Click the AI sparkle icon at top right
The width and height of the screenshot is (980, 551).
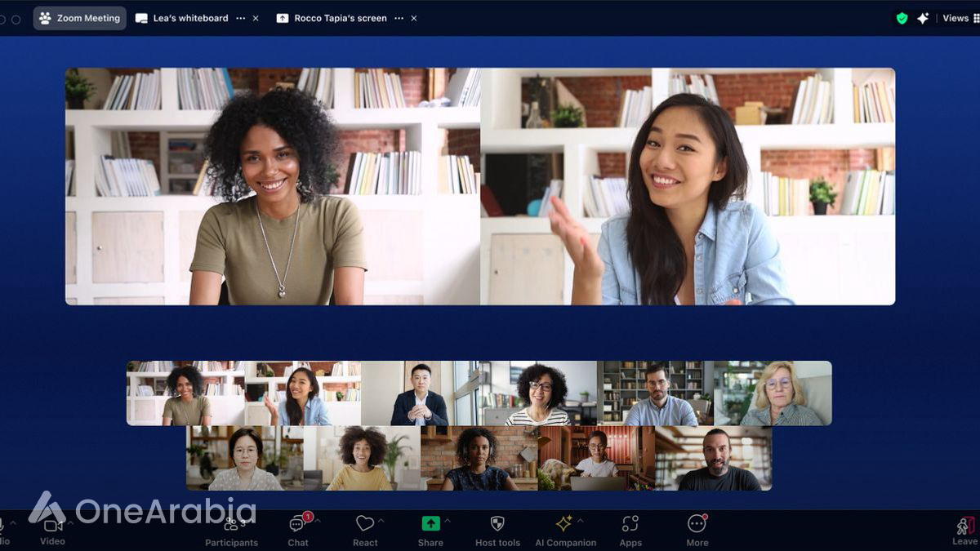(923, 18)
